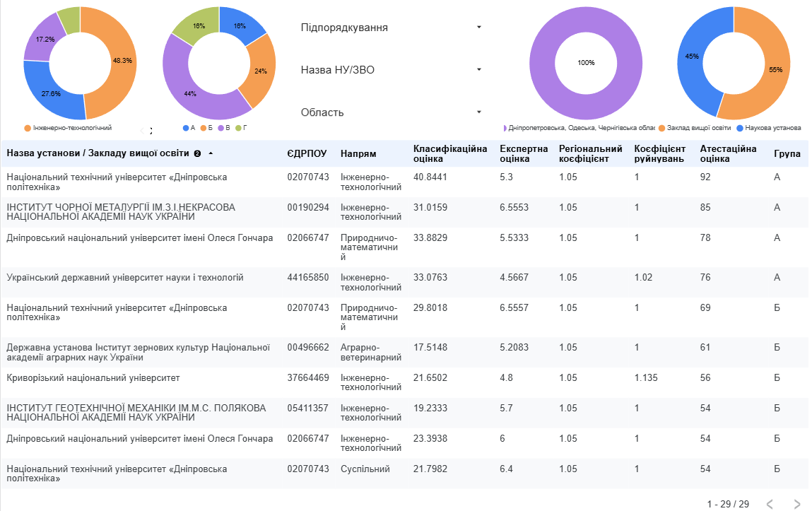Click classification score 40.8441

click(430, 177)
